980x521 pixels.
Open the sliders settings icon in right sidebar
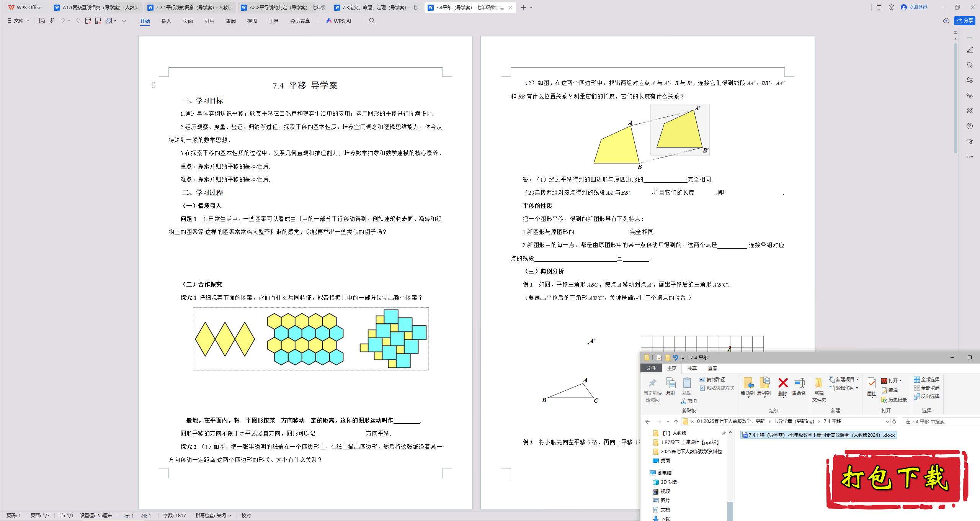(970, 80)
